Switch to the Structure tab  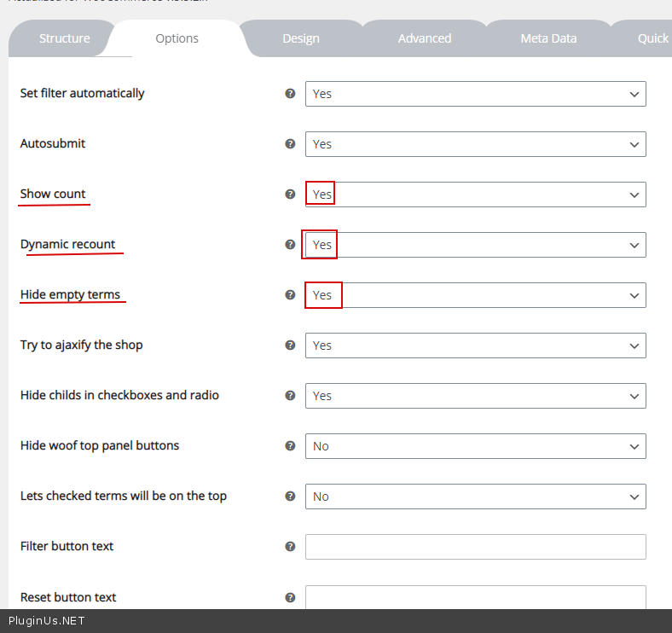click(x=64, y=38)
